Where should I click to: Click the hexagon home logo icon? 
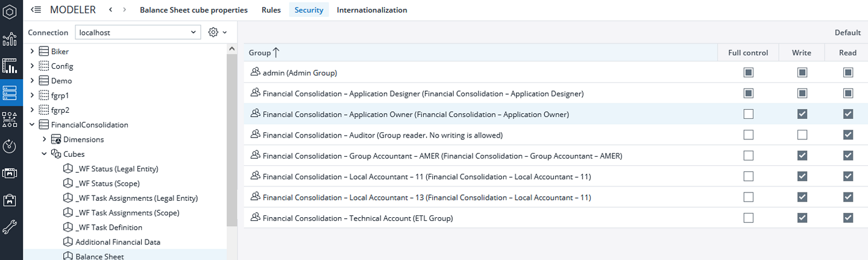pyautogui.click(x=10, y=11)
